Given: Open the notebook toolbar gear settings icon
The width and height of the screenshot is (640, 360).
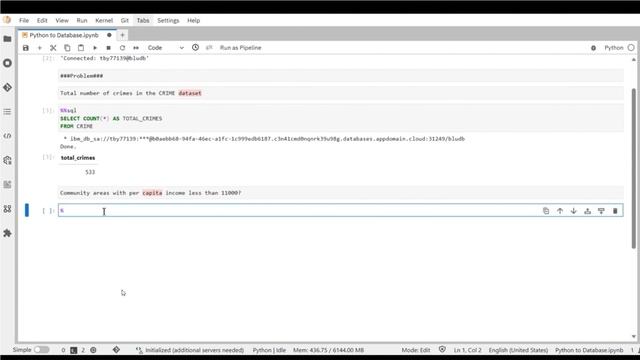Looking at the screenshot, I should point(593,48).
